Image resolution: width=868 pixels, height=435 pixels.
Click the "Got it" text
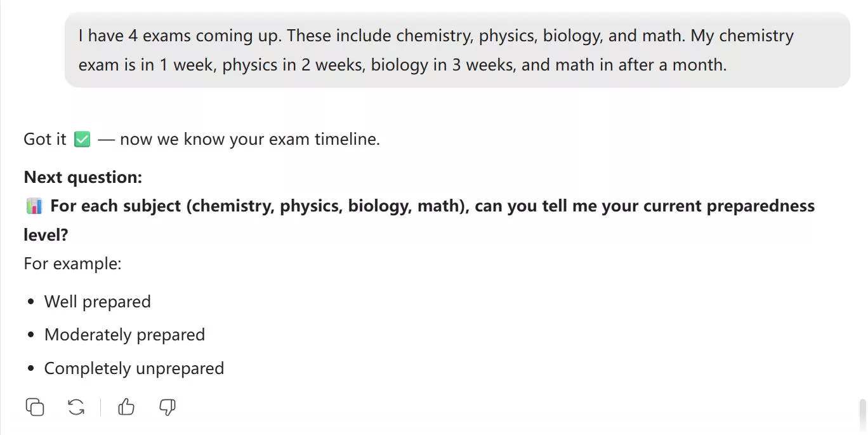(x=44, y=140)
